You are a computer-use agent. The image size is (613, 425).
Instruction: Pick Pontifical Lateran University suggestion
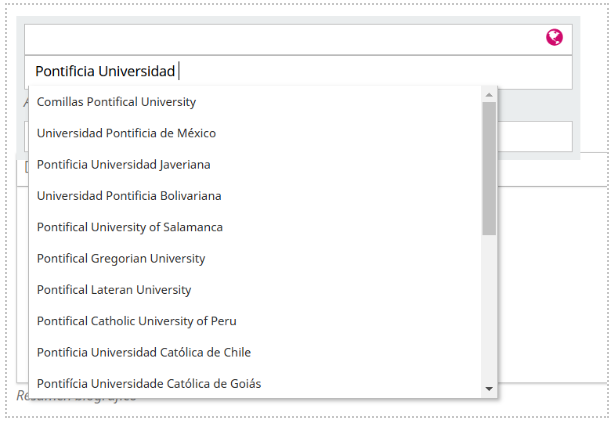[114, 290]
